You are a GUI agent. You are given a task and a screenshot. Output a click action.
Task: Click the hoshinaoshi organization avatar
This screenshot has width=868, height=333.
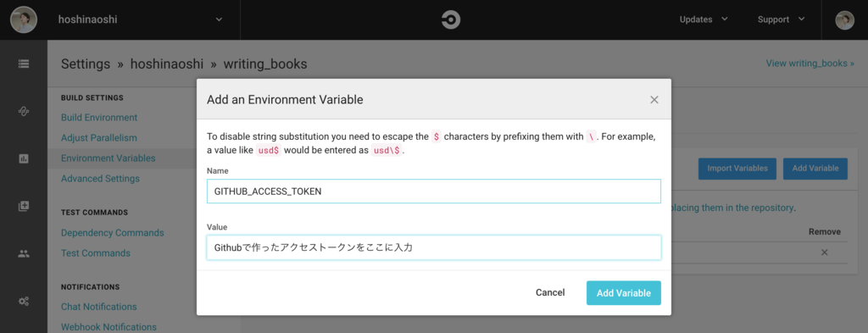(24, 19)
